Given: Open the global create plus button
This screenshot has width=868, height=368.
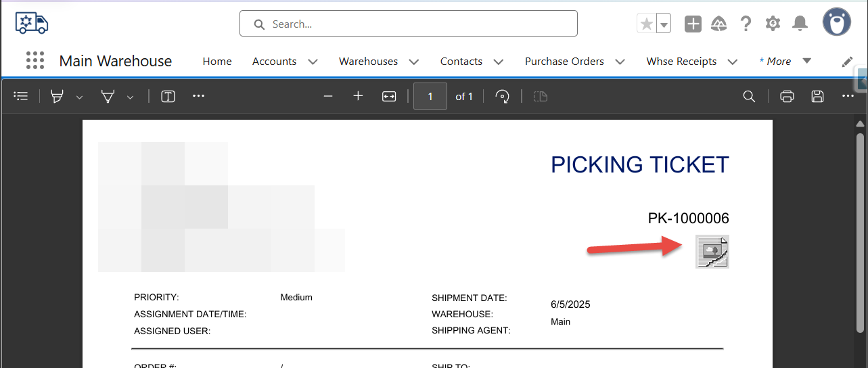Looking at the screenshot, I should click(x=693, y=24).
